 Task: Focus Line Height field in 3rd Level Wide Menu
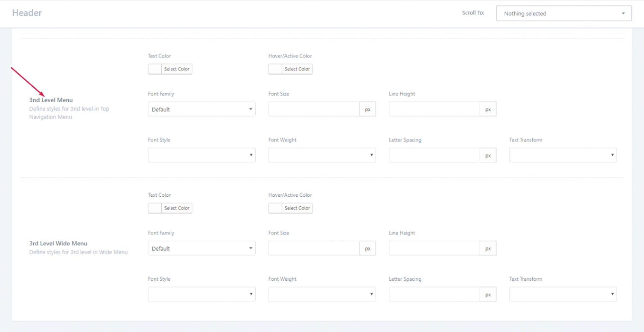coord(434,248)
